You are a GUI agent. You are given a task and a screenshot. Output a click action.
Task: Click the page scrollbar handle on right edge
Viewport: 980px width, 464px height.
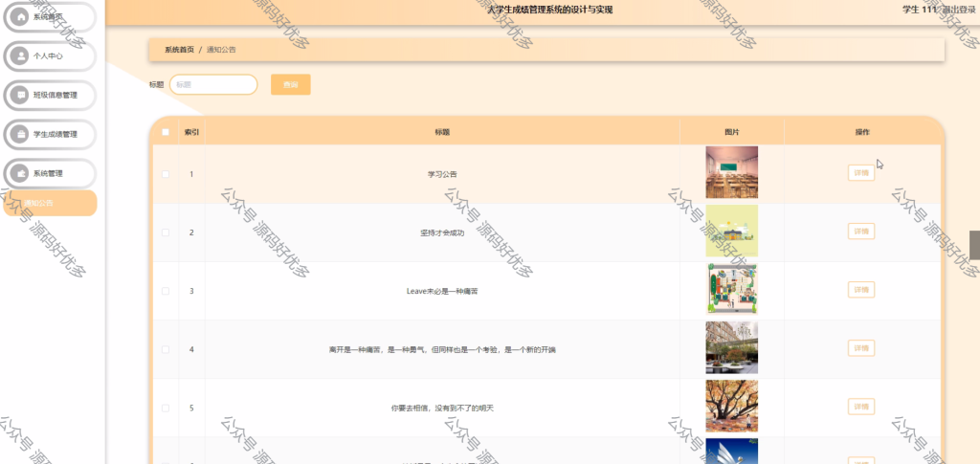[974, 245]
